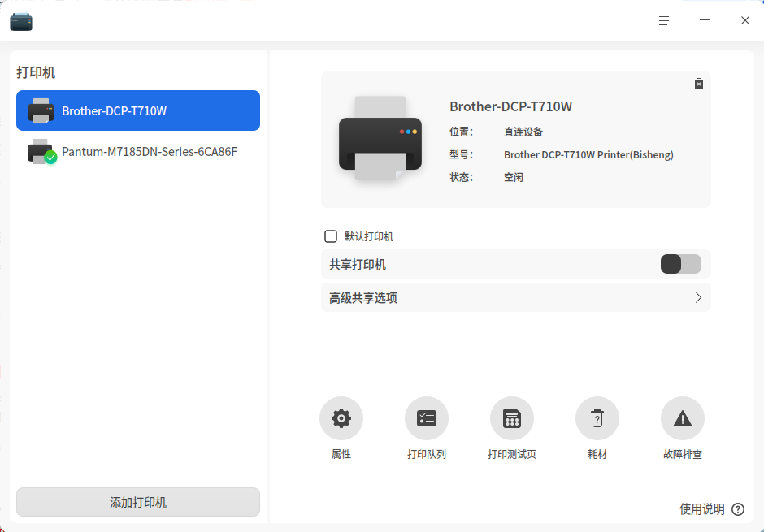The image size is (764, 532).
Task: Click model text Brother DCP-T710W Printer(Bisheng)
Action: pos(588,155)
